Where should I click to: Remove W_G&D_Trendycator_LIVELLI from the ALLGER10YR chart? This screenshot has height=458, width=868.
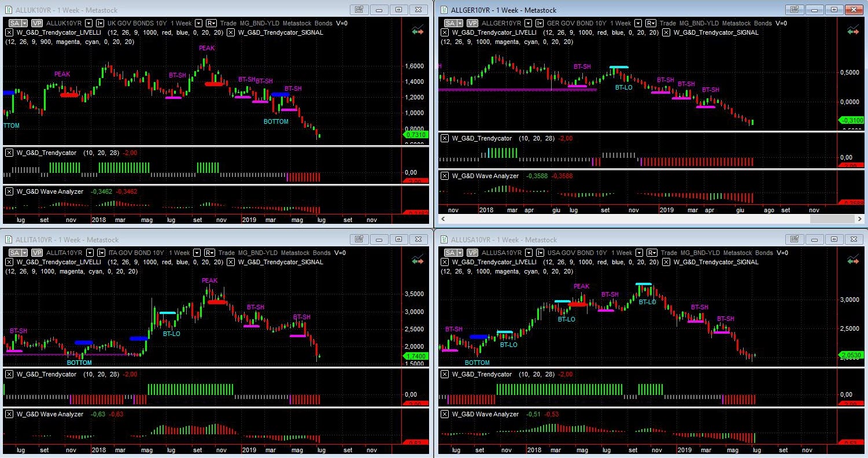click(x=445, y=32)
